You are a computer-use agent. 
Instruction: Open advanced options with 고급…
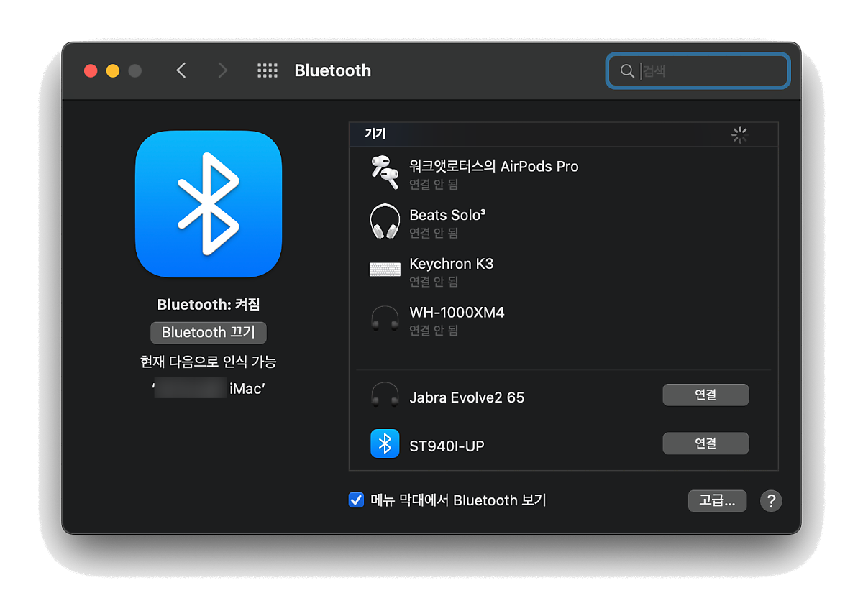[x=717, y=501]
